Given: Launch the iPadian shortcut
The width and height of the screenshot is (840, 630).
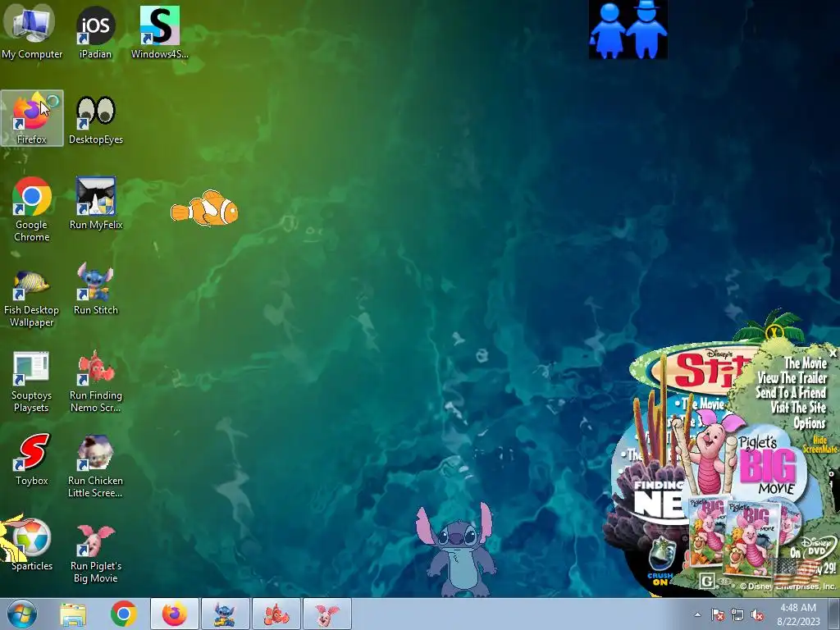Looking at the screenshot, I should pyautogui.click(x=95, y=32).
